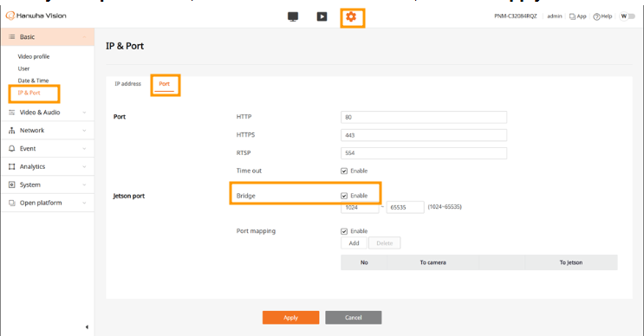This screenshot has height=336, width=644.
Task: Toggle the Bridge Enable checkbox
Action: coord(344,196)
